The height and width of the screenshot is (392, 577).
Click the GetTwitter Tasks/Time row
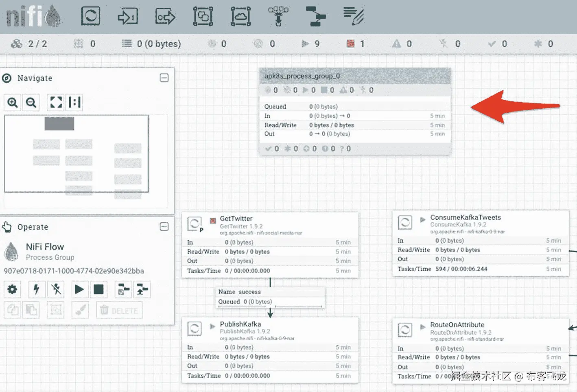pos(270,271)
